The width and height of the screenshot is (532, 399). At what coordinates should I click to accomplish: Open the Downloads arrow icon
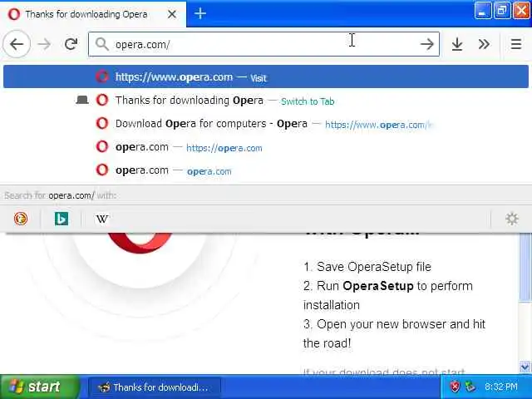click(x=457, y=44)
